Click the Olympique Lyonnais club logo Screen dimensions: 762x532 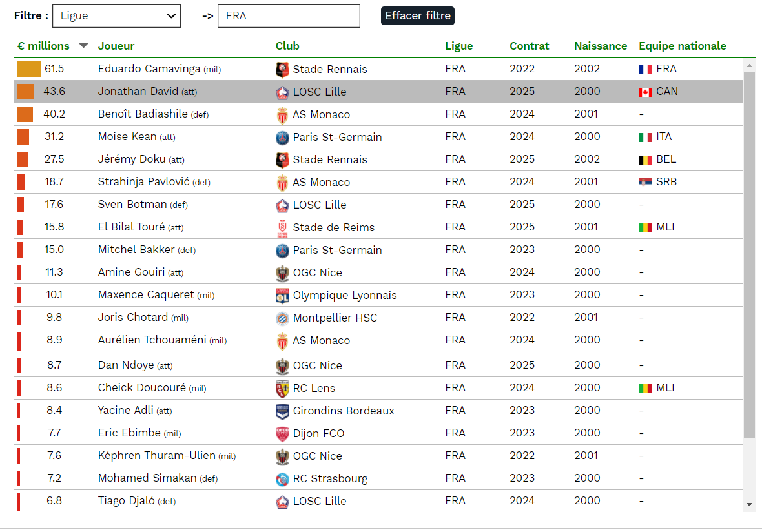[x=282, y=295]
